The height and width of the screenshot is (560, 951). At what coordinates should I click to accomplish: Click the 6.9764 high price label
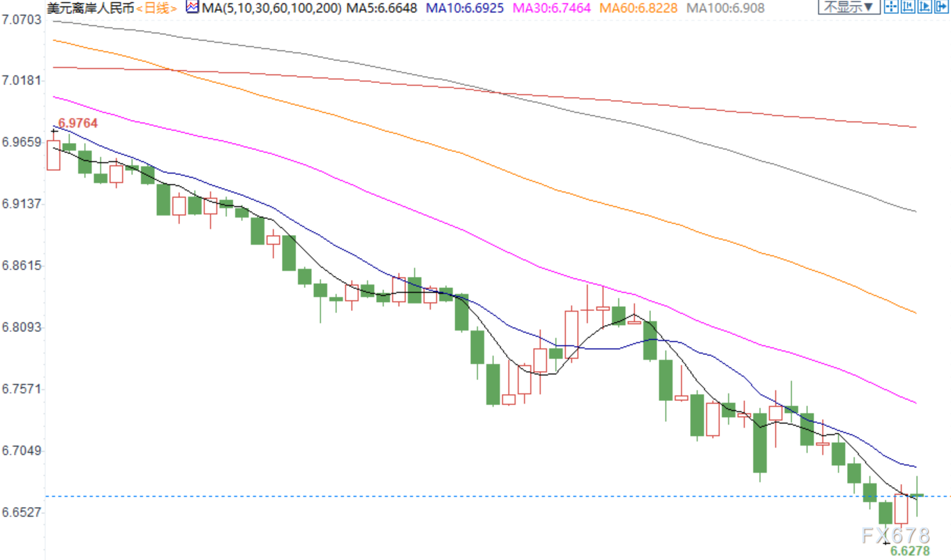click(x=77, y=123)
